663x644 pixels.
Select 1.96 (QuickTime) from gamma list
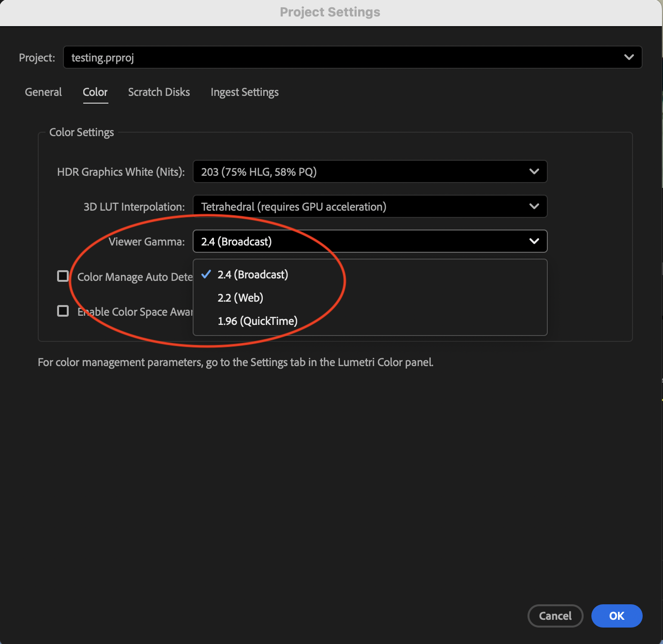coord(257,321)
